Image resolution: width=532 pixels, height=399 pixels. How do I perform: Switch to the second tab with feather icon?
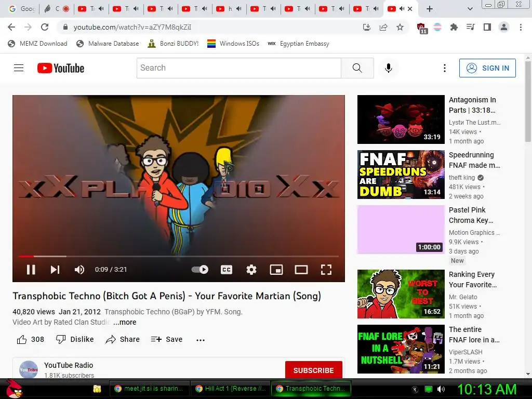click(57, 9)
